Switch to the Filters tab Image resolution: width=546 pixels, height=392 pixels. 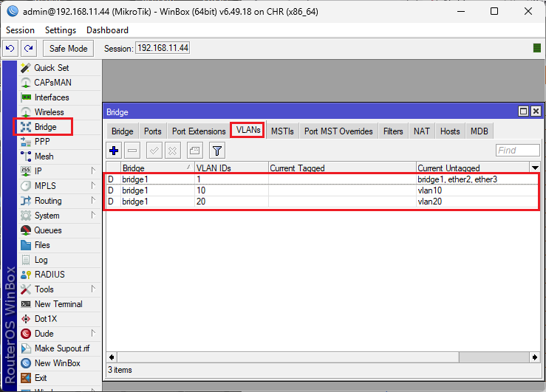pyautogui.click(x=393, y=131)
